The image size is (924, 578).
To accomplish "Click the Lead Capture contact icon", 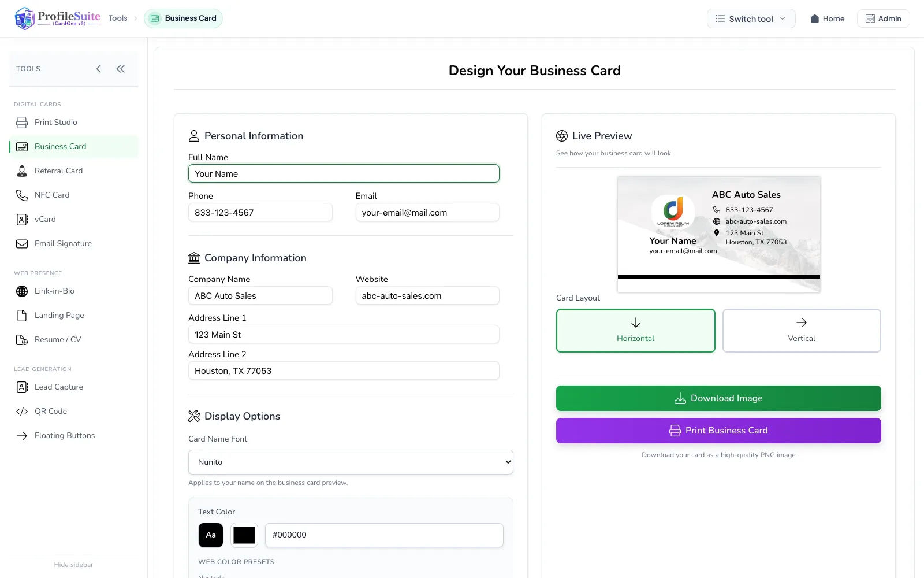I will 22,387.
